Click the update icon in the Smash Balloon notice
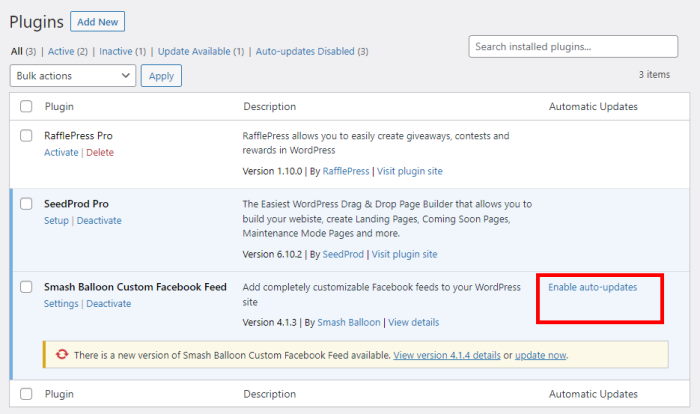 tap(62, 354)
